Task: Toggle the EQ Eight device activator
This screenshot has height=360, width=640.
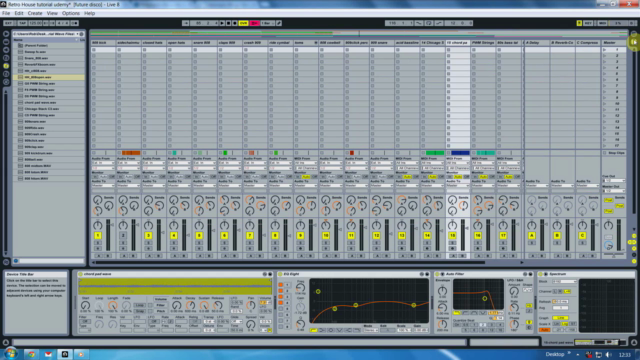Action: click(x=280, y=274)
